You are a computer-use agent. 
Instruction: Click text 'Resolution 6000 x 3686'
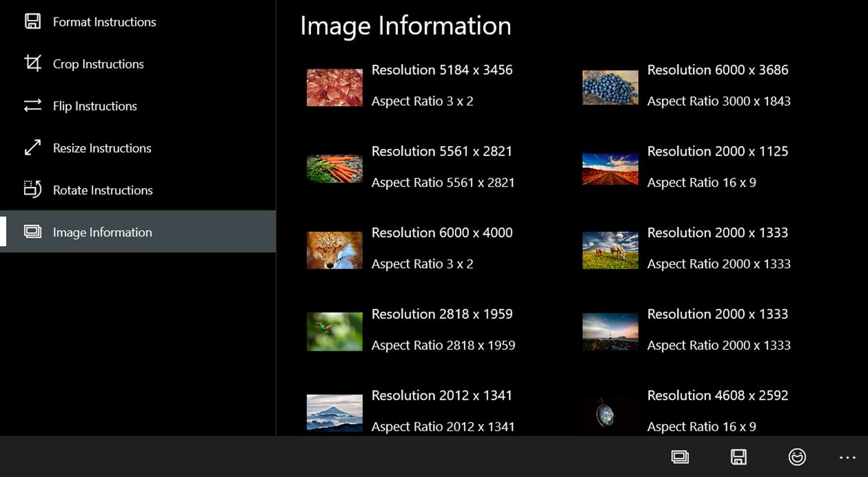[717, 70]
